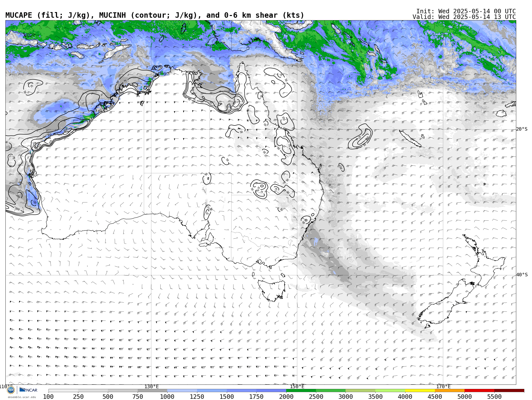The height and width of the screenshot is (400, 532).
Task: Click the red 5000 colorbar swatch
Action: click(x=479, y=391)
